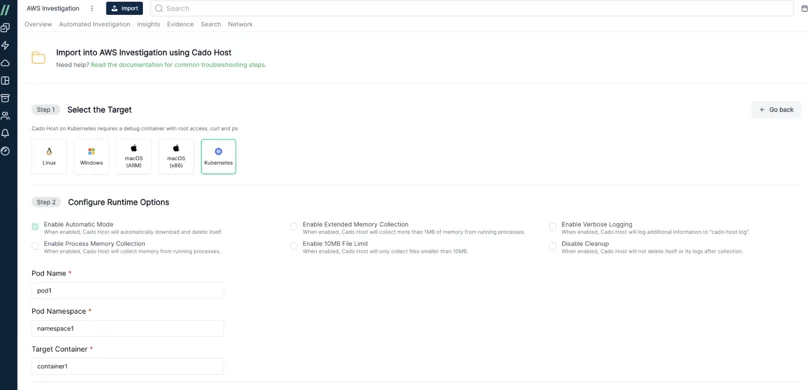Open the troubleshooting documentation link

tap(178, 65)
